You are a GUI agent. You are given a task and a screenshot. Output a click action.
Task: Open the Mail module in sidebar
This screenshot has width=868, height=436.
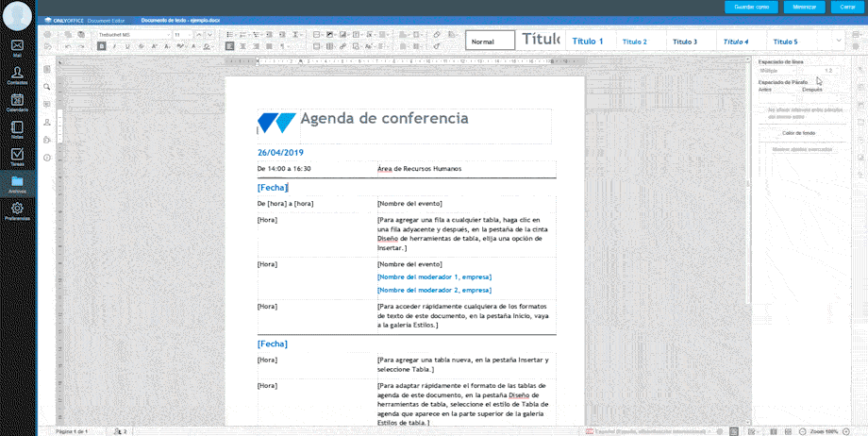(17, 47)
